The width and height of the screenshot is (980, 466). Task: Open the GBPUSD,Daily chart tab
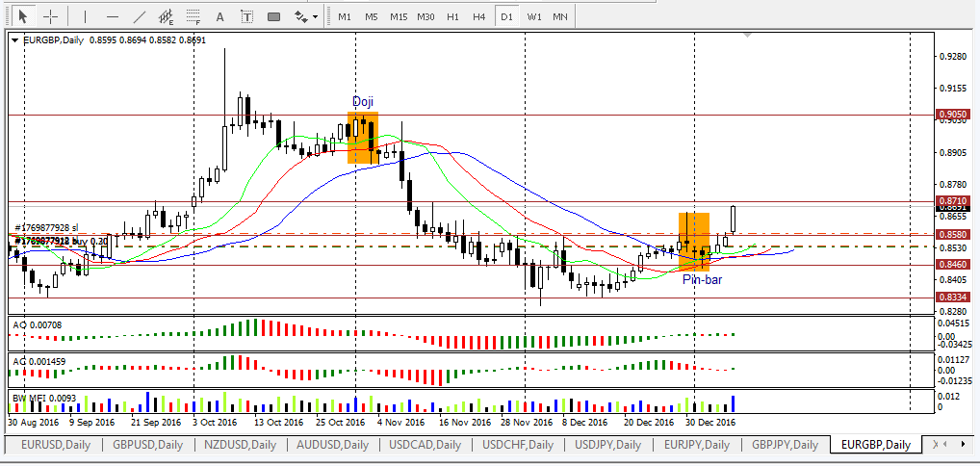(x=147, y=445)
